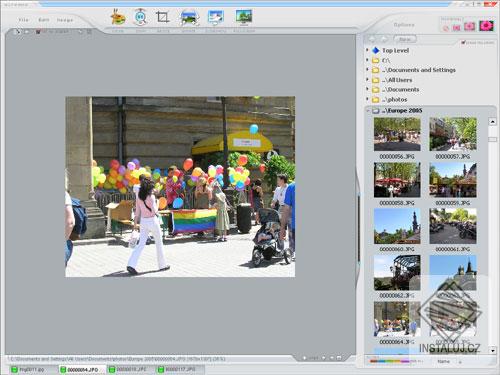Select the All Users folder

pyautogui.click(x=397, y=80)
